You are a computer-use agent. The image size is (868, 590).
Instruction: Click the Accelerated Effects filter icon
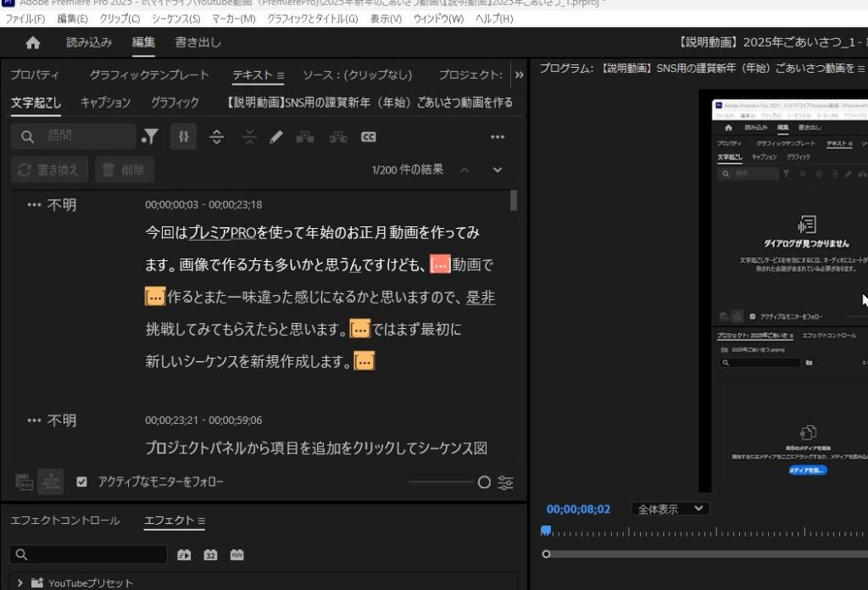click(184, 554)
